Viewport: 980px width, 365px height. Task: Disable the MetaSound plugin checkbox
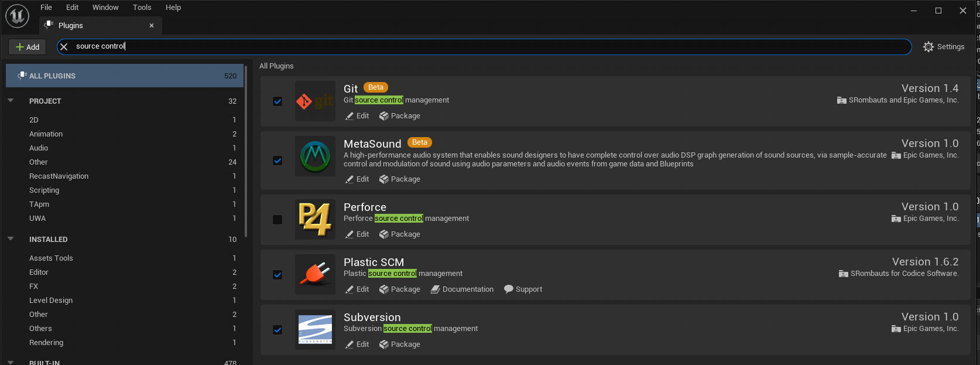click(x=277, y=161)
